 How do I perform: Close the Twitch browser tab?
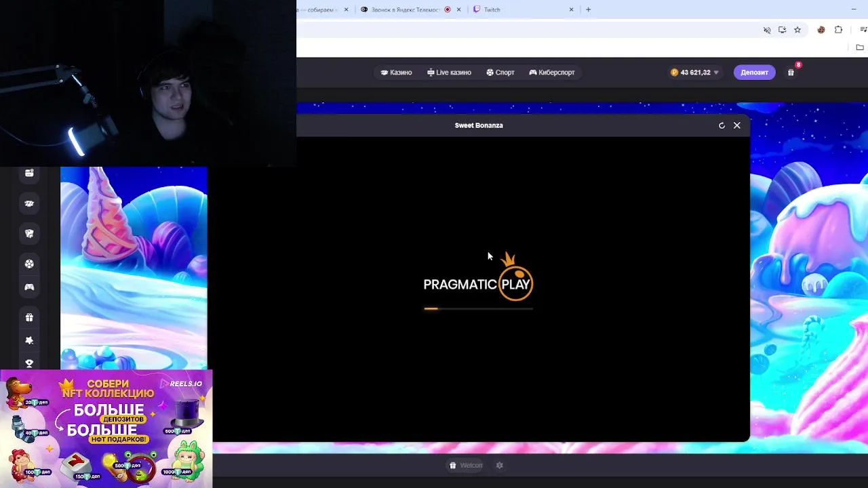pyautogui.click(x=571, y=9)
